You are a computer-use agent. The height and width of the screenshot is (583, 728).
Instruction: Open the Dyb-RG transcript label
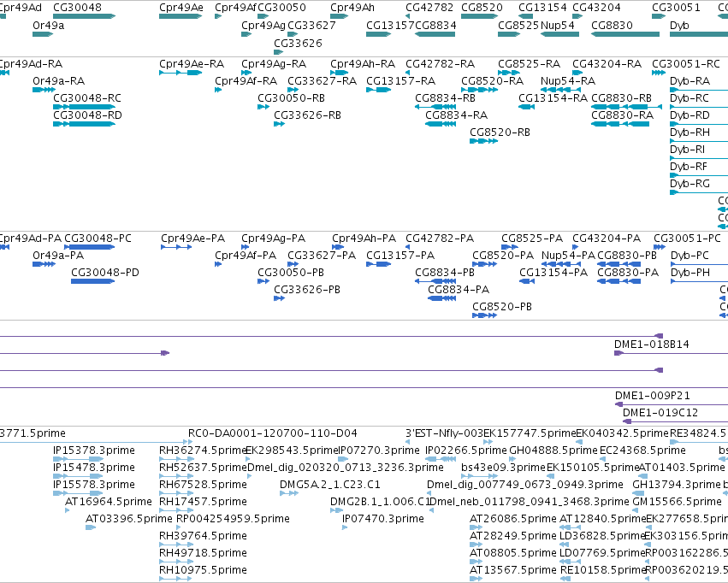tap(690, 184)
